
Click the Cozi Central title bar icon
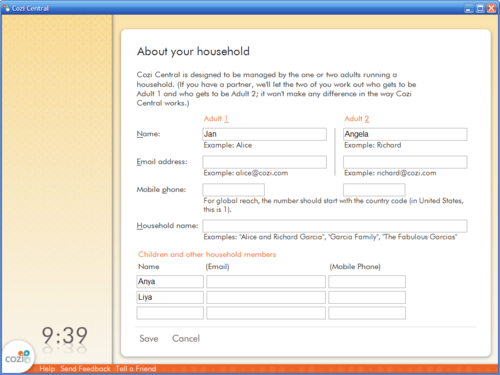coord(6,8)
